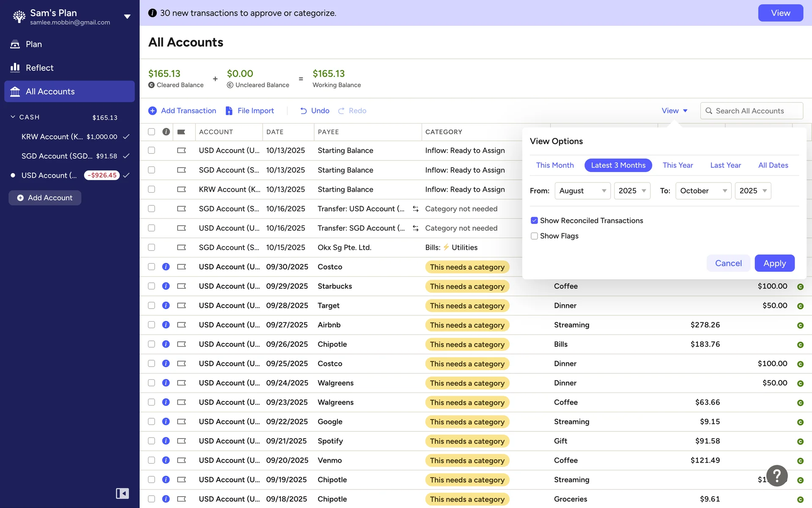Image resolution: width=812 pixels, height=508 pixels.
Task: Click the Undo arrow icon
Action: [x=303, y=111]
